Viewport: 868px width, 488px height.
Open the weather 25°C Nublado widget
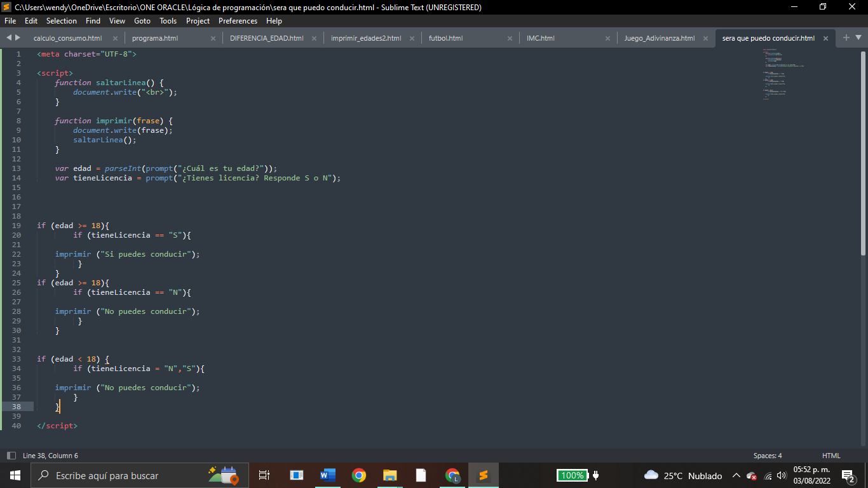click(x=683, y=475)
